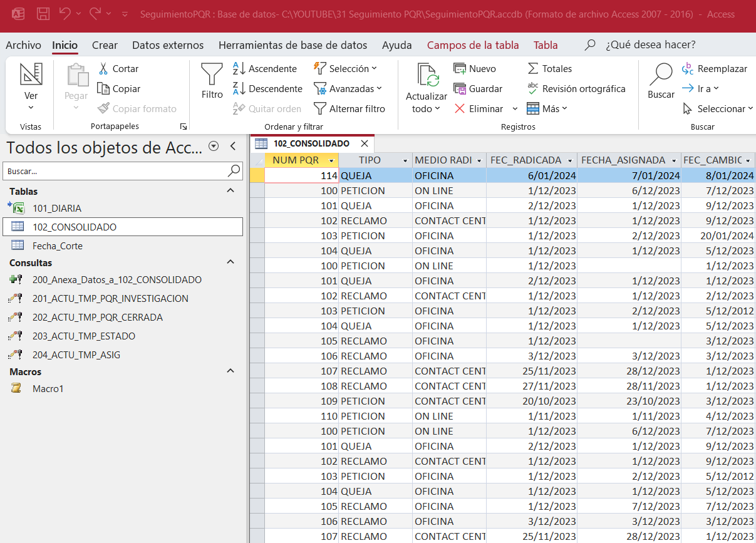756x543 pixels.
Task: Click Nuevo record icon
Action: pos(460,69)
